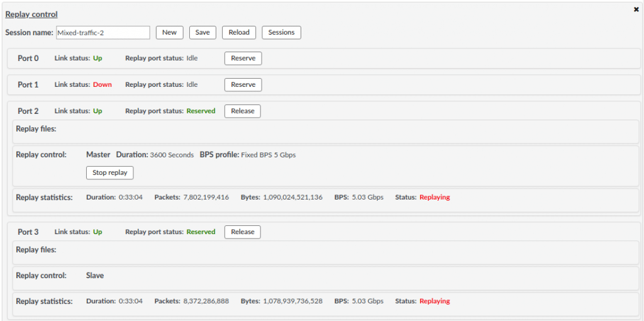Reload the session configuration

(x=239, y=33)
